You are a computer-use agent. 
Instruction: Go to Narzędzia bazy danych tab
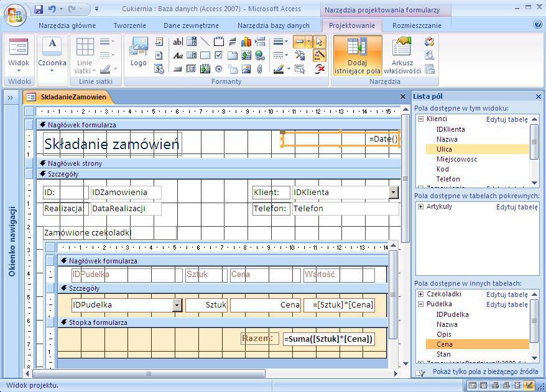point(274,25)
